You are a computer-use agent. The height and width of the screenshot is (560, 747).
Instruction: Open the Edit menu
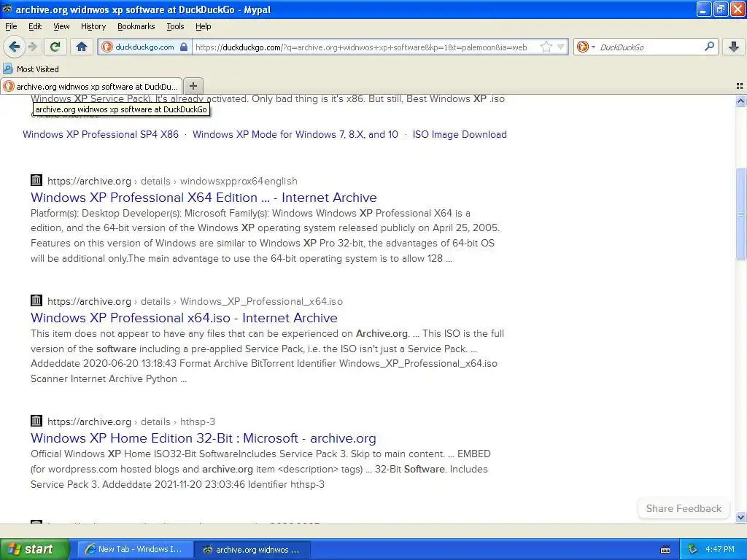coord(35,26)
